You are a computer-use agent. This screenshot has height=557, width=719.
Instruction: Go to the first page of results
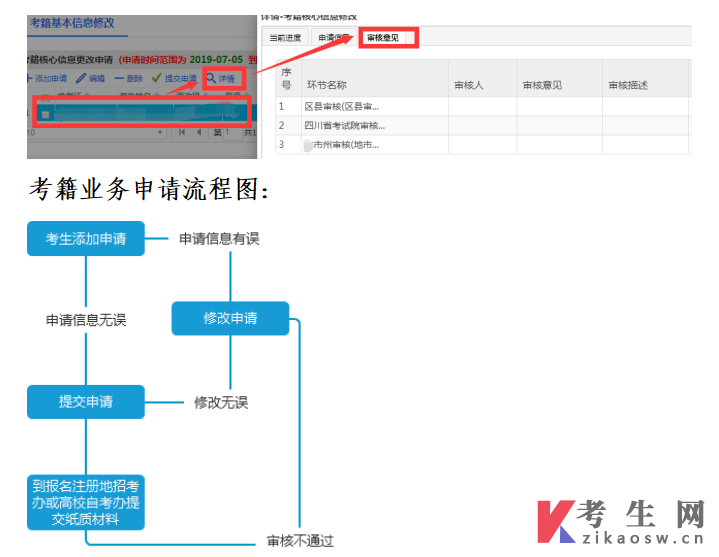coord(182,132)
